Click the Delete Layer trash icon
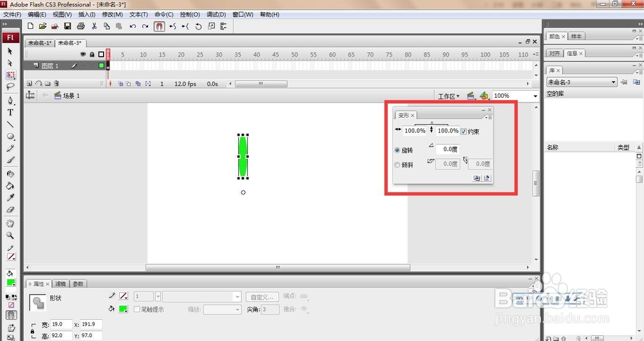The height and width of the screenshot is (341, 644). (57, 83)
